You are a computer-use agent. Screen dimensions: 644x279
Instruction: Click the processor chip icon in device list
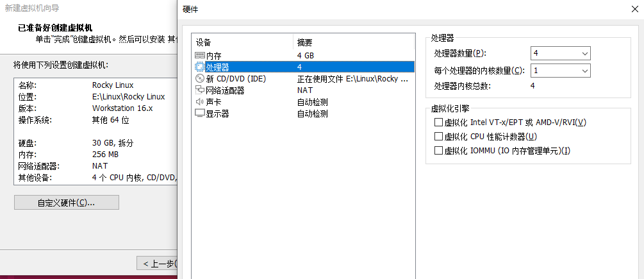click(x=199, y=67)
